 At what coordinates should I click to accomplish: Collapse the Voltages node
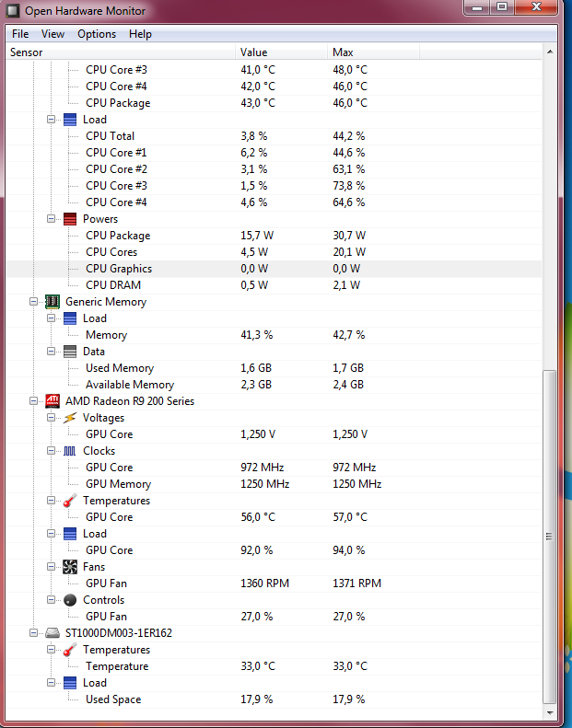(x=51, y=418)
